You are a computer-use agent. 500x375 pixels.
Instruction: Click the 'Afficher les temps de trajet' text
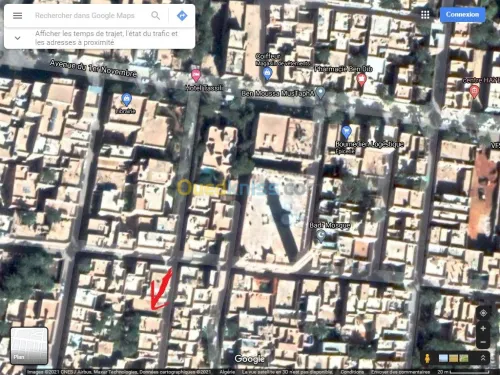106,38
